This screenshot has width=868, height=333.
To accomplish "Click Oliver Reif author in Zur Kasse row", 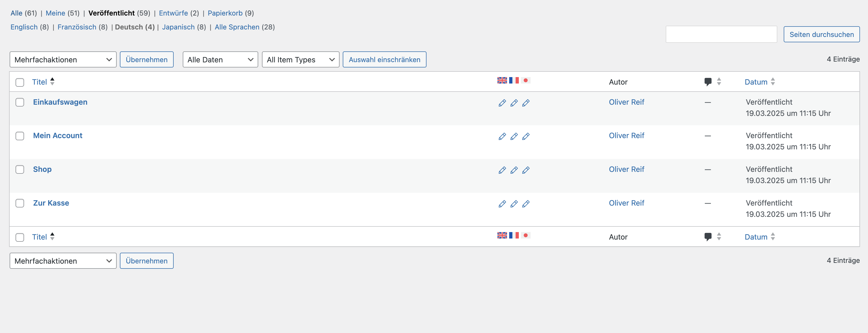I will tap(626, 203).
